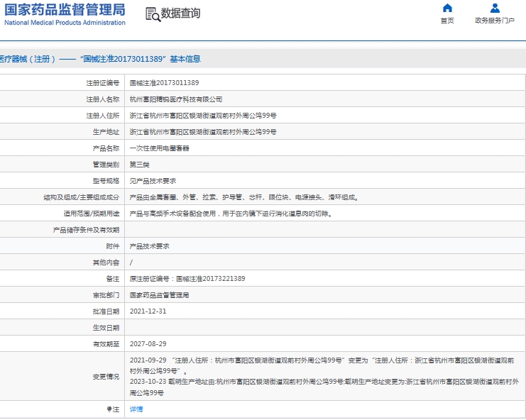Click the 变更情况 row label
Screen dimensions: 526x420
[106, 377]
